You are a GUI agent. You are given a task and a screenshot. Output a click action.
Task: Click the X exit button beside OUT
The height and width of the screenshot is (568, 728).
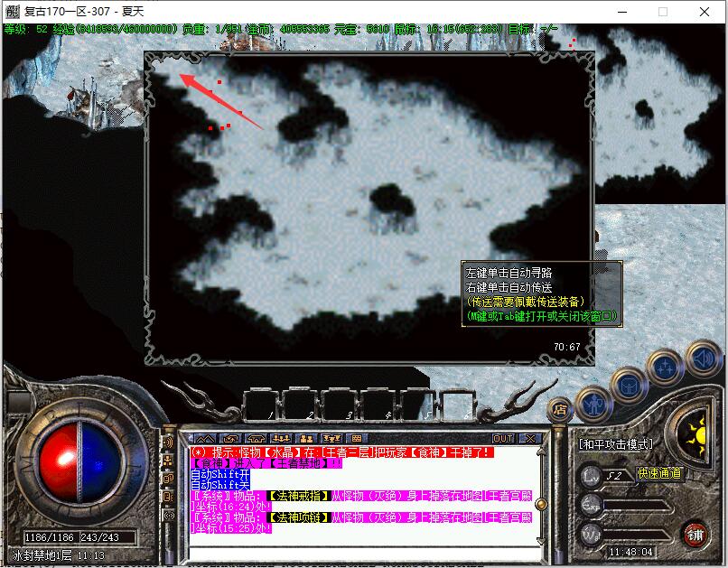530,439
